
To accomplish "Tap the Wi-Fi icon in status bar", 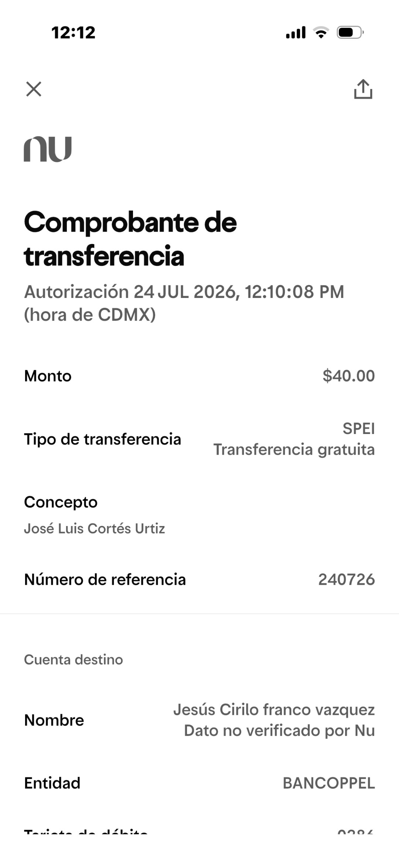I will click(321, 33).
